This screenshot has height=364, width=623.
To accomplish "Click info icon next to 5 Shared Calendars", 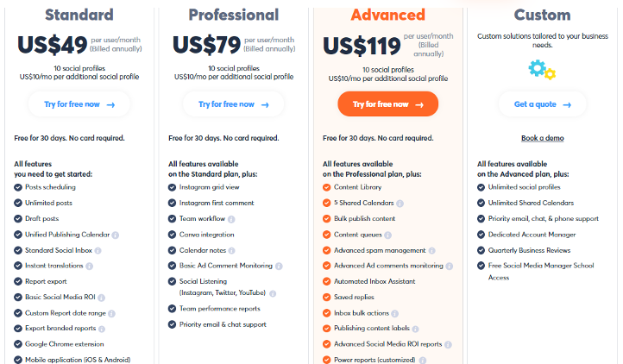I will 400,204.
